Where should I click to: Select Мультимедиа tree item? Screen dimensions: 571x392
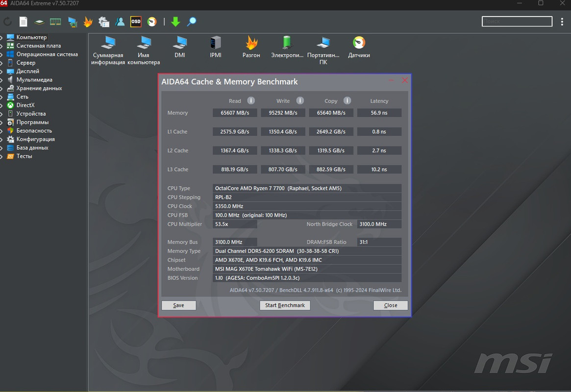pyautogui.click(x=34, y=80)
